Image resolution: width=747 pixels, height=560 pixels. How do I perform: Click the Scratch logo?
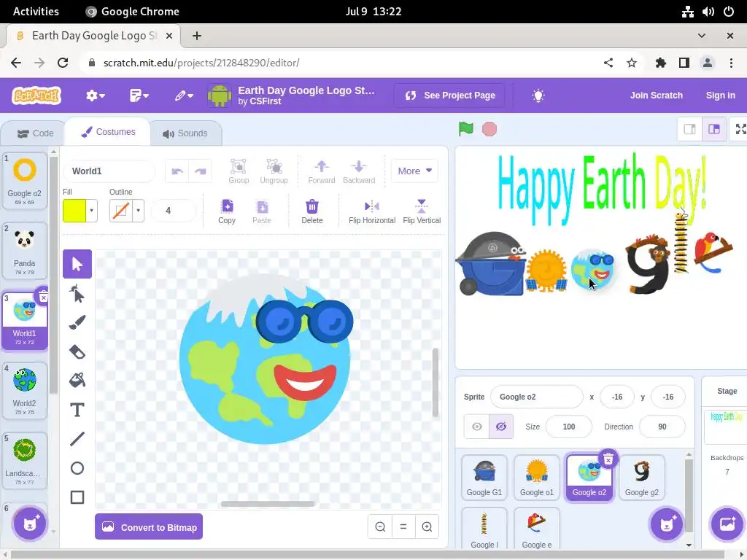pyautogui.click(x=36, y=96)
